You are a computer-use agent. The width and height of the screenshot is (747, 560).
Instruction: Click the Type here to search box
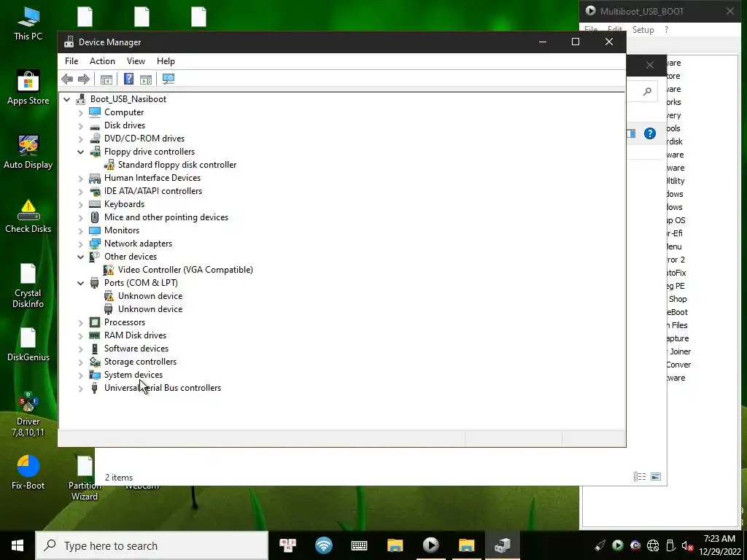pos(152,545)
